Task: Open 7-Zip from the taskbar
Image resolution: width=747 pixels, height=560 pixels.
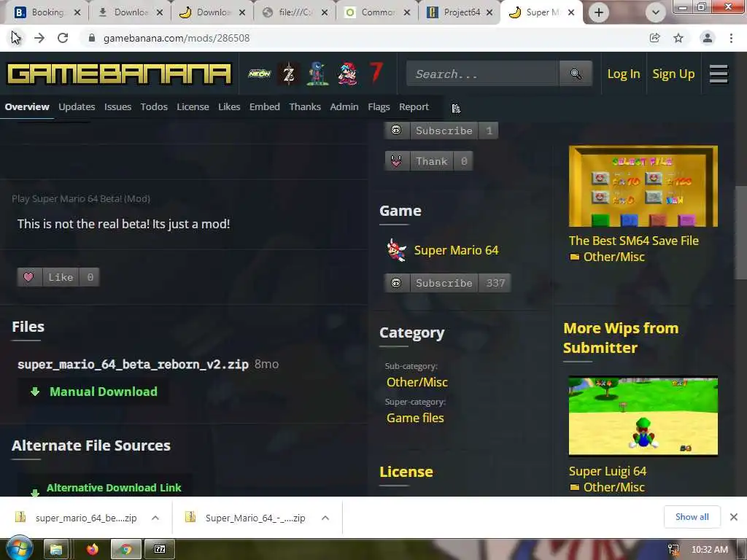Action: coord(160,549)
